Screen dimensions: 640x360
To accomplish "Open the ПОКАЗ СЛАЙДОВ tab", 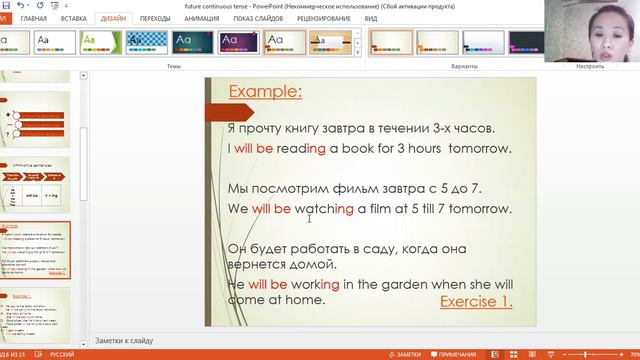I will (258, 19).
